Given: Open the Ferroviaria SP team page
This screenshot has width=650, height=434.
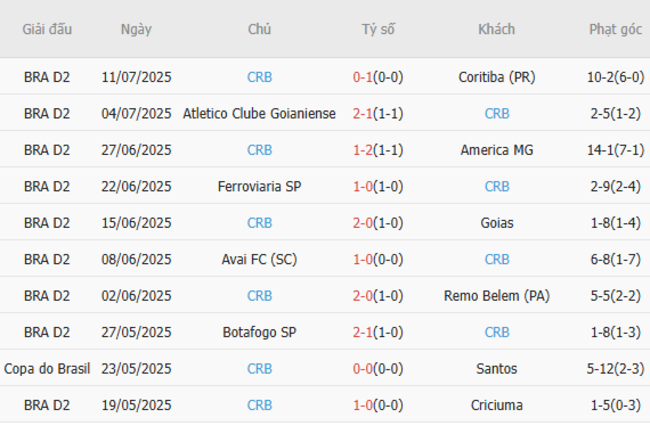Looking at the screenshot, I should point(259,186).
